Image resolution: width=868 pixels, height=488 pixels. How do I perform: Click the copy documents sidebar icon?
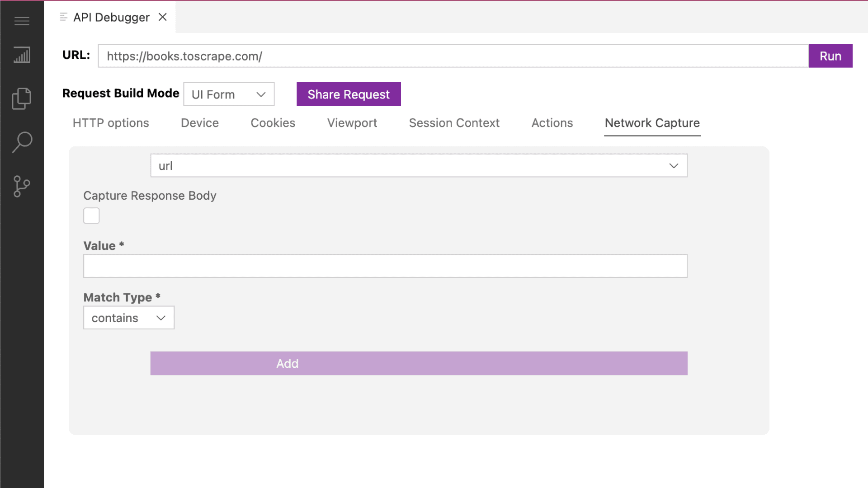22,99
